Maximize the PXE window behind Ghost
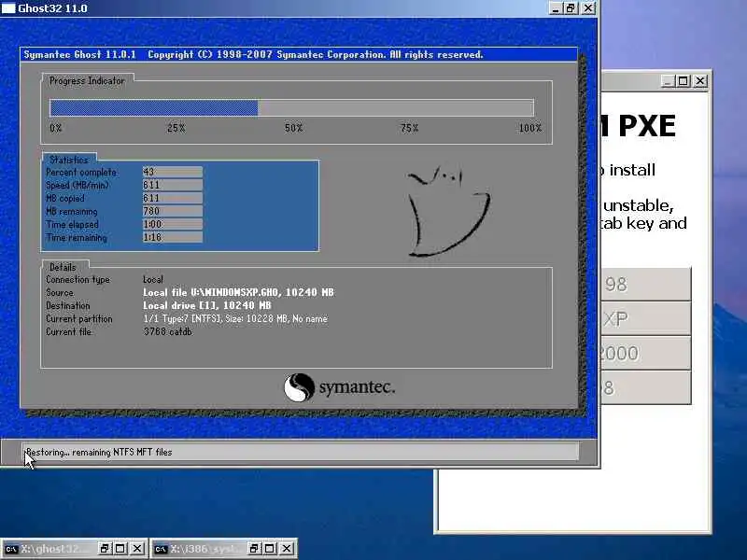Viewport: 747px width, 560px height. pos(683,81)
